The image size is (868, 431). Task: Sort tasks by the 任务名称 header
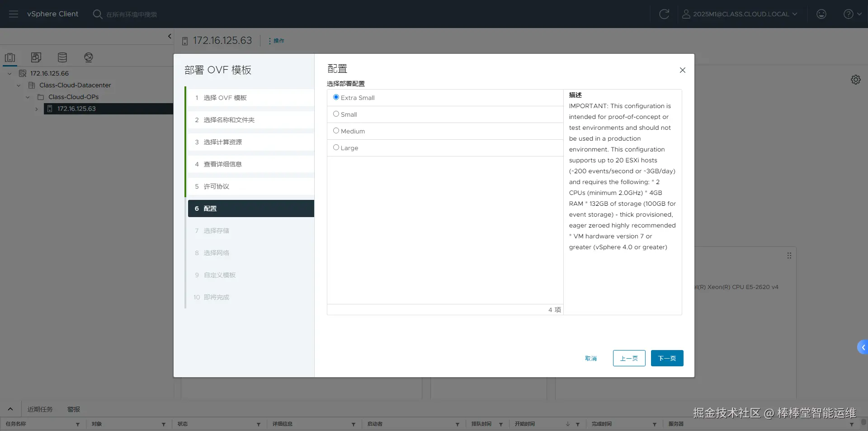point(16,424)
